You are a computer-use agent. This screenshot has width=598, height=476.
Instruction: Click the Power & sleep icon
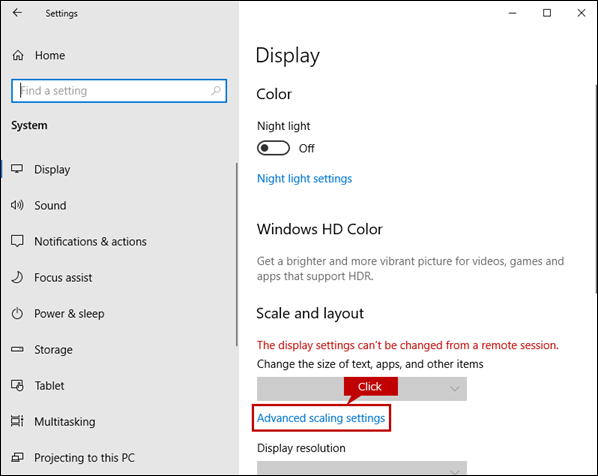[17, 314]
